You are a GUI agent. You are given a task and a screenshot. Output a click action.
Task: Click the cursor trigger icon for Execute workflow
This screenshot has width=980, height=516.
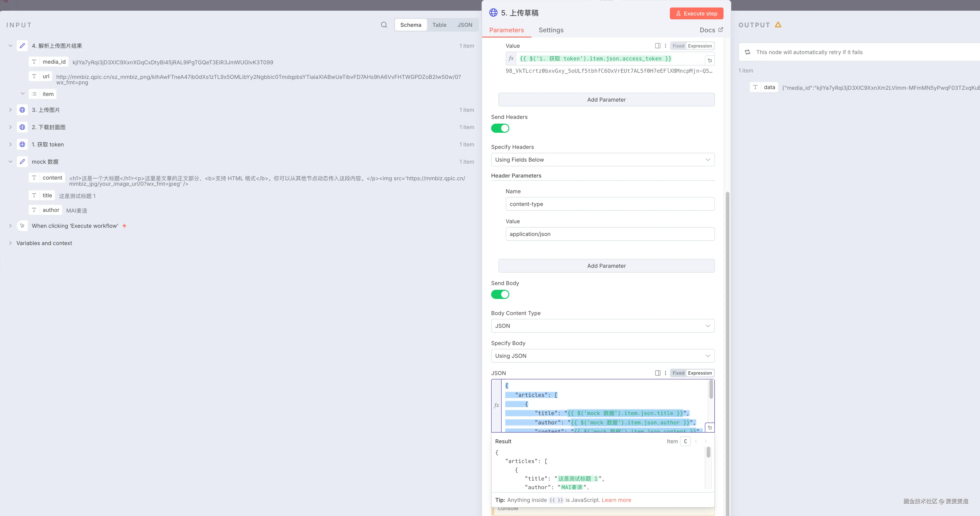click(x=23, y=226)
